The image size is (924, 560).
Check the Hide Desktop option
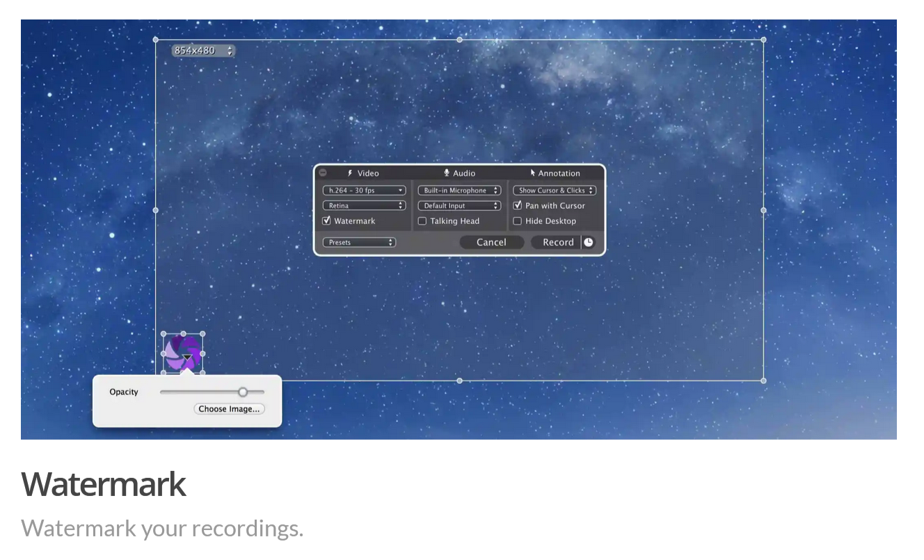517,221
